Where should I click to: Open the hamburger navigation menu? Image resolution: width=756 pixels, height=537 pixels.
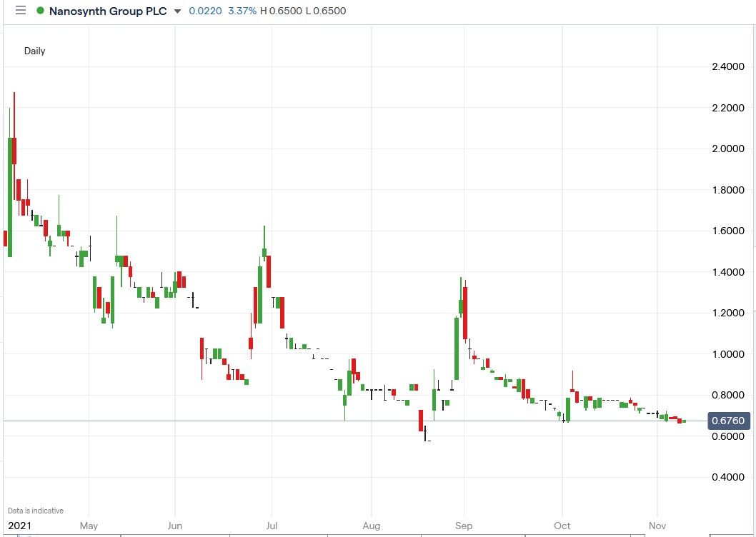[x=19, y=10]
